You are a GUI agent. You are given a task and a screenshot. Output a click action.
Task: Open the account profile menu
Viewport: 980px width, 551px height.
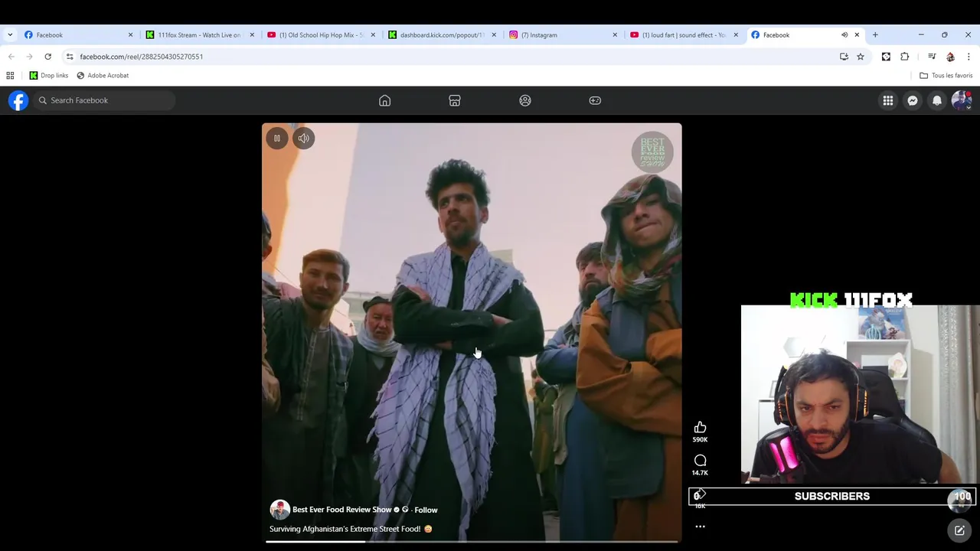point(962,100)
